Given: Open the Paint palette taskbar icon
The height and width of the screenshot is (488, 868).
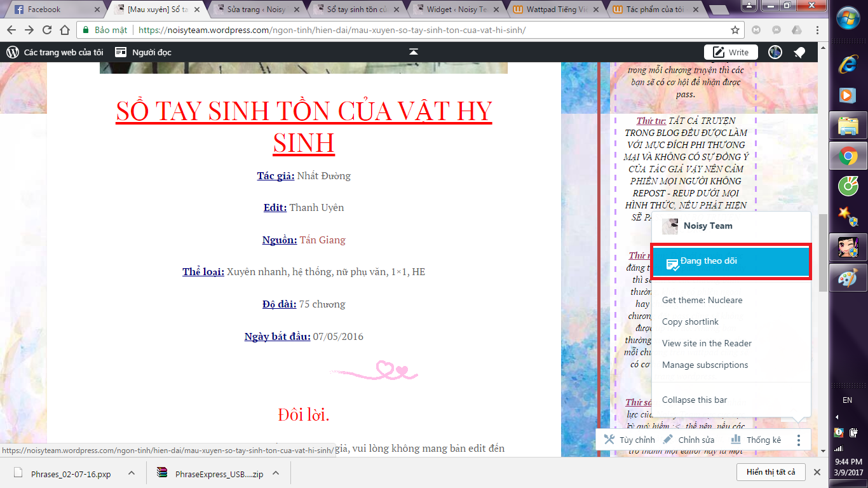Looking at the screenshot, I should coord(848,278).
